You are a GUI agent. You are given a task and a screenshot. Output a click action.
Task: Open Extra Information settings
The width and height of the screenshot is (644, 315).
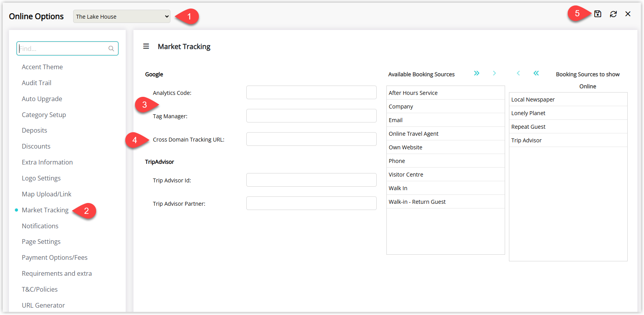pos(47,162)
